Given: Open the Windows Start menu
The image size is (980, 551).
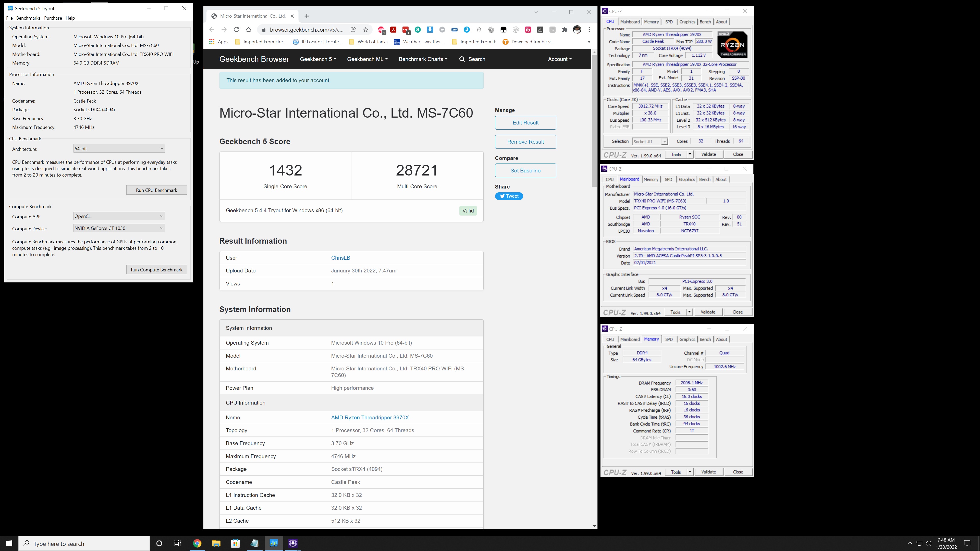Looking at the screenshot, I should coord(9,543).
